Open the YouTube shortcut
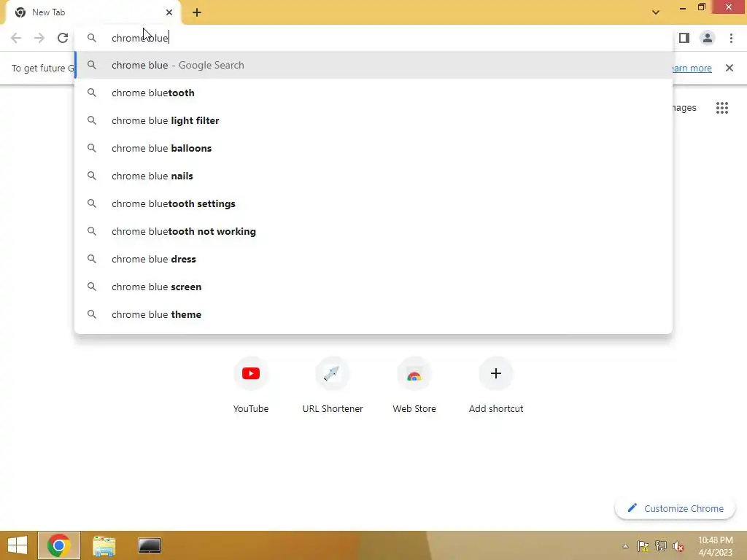The image size is (747, 560). pyautogui.click(x=251, y=385)
